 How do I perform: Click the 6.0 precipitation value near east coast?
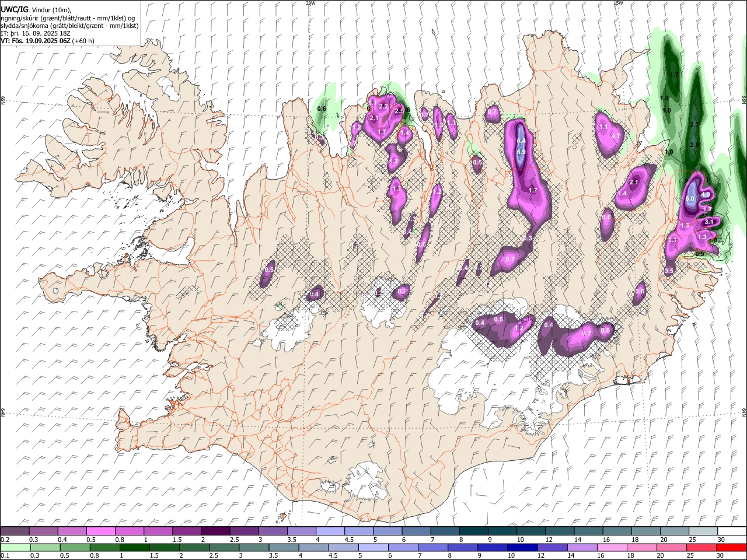pyautogui.click(x=690, y=199)
